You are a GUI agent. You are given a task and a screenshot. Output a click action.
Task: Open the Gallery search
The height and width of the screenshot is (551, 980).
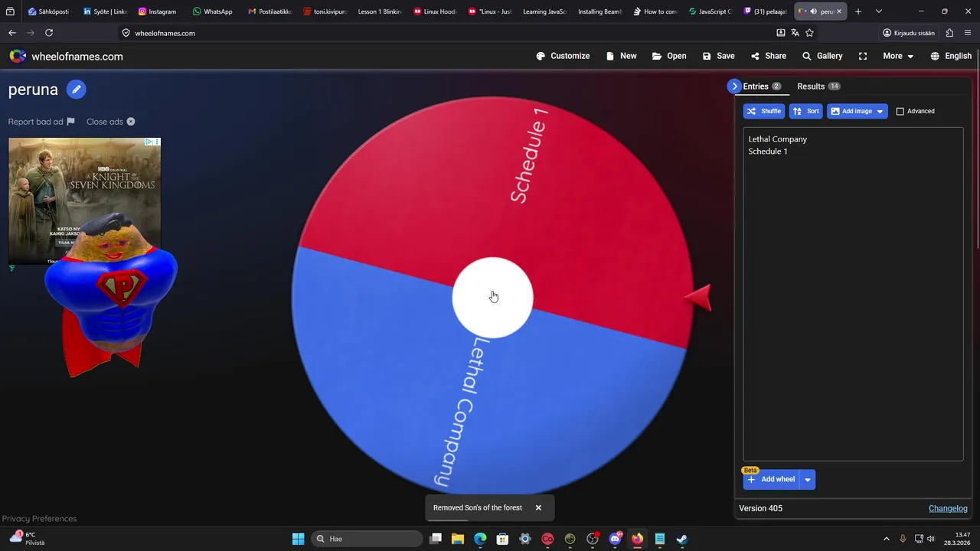pyautogui.click(x=822, y=56)
